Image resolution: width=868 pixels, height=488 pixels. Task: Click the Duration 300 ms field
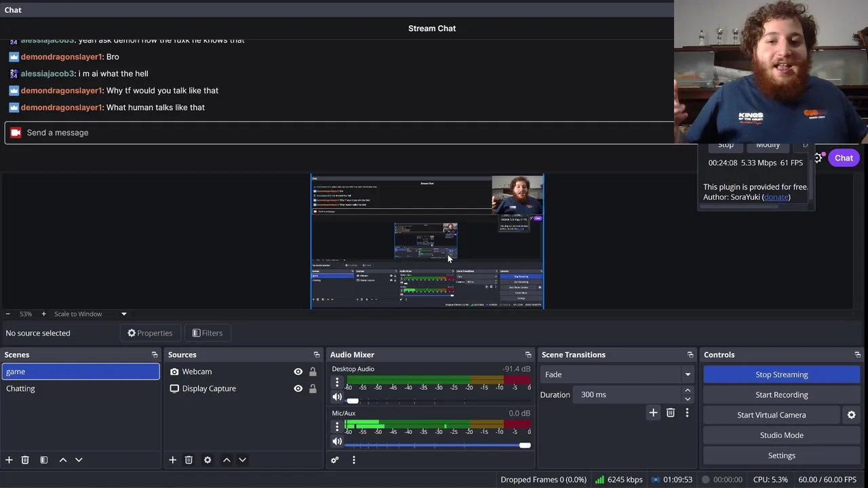(x=626, y=394)
